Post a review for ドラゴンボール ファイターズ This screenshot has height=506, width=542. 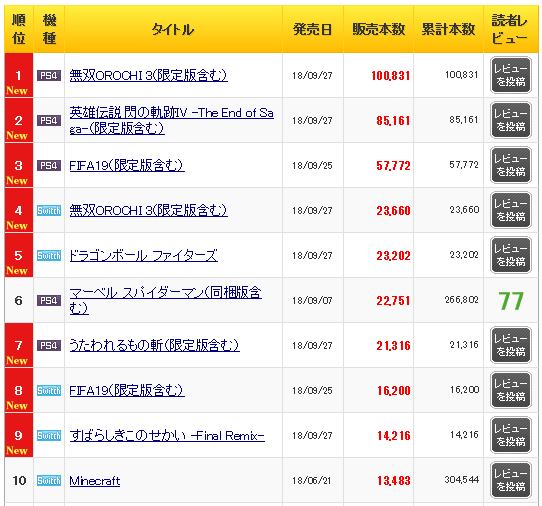pos(511,255)
